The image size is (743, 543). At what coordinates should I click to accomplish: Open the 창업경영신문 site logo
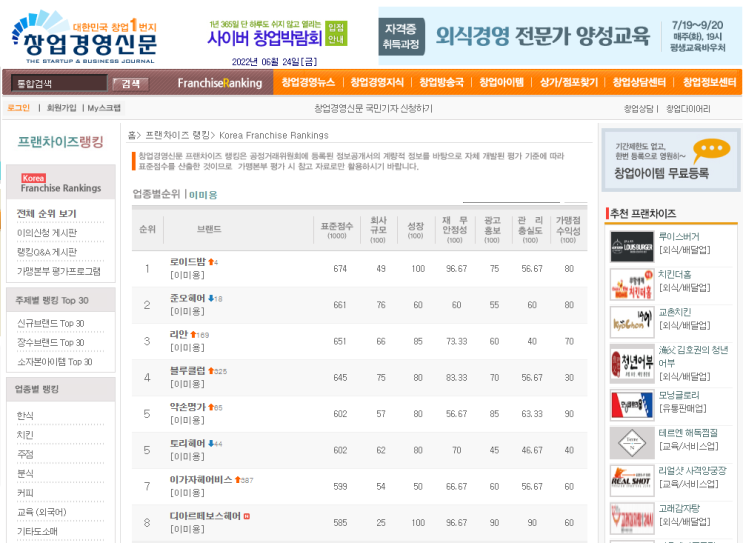click(x=84, y=38)
